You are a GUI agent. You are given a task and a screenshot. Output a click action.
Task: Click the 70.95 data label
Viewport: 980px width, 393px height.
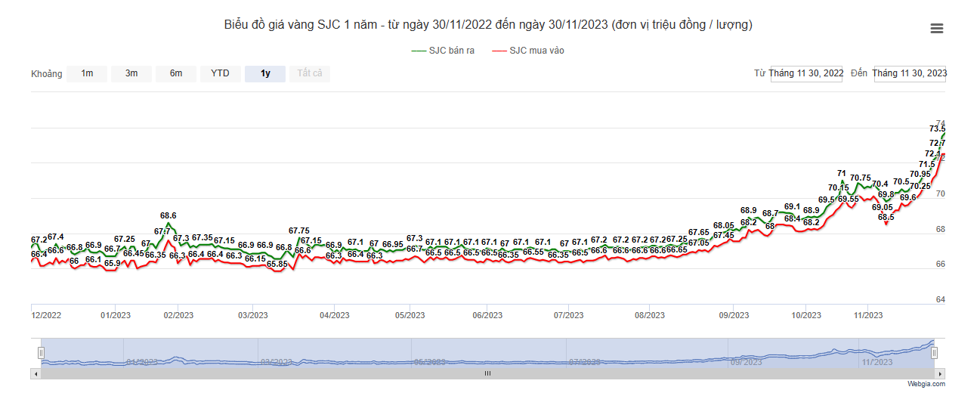920,174
